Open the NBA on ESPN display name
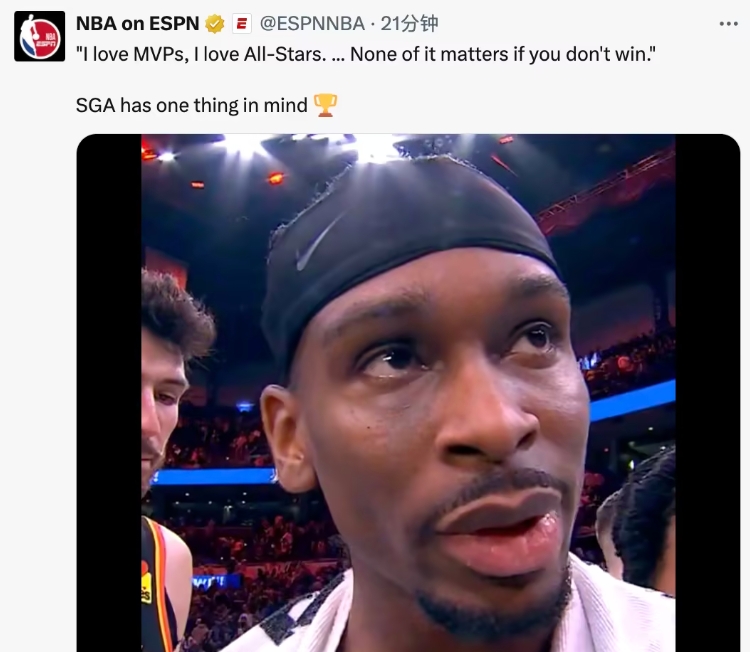This screenshot has height=652, width=750. point(137,23)
